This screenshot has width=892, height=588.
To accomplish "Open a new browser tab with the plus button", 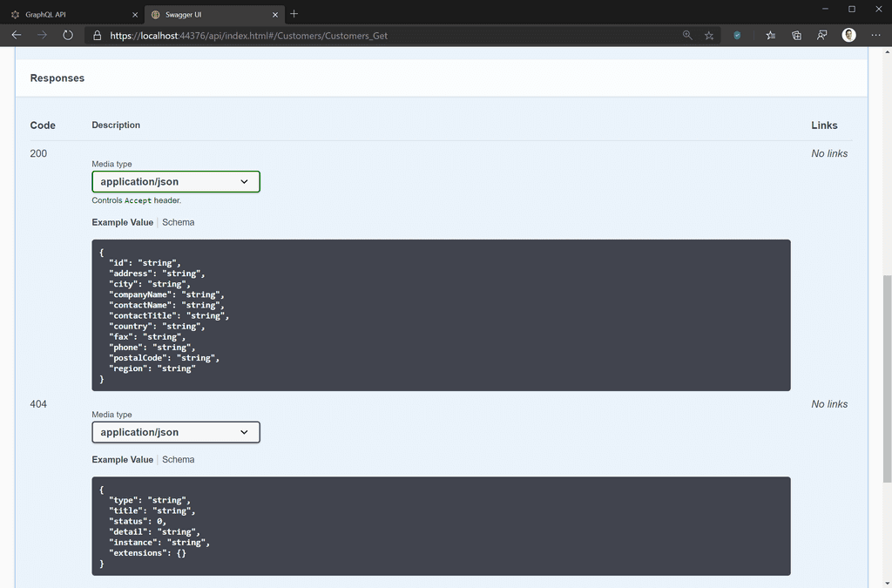I will point(294,14).
